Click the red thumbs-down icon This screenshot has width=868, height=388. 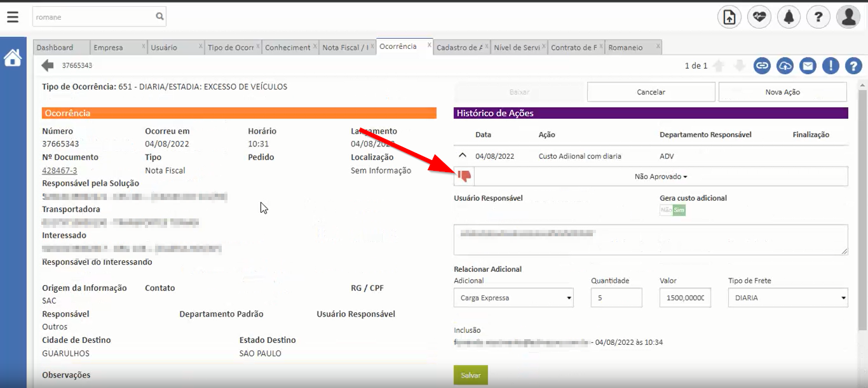465,177
